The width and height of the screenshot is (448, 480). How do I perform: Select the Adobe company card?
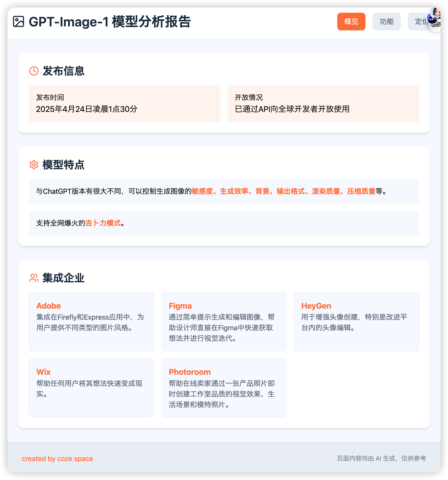click(x=91, y=321)
